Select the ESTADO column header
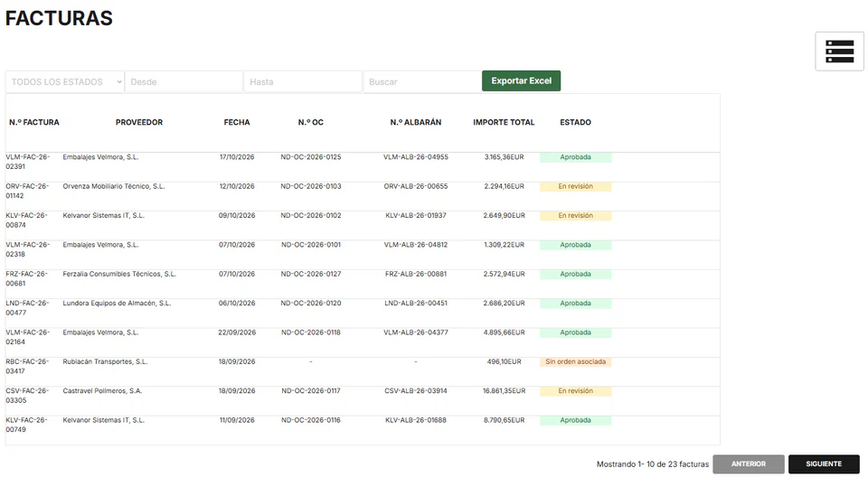 [575, 122]
